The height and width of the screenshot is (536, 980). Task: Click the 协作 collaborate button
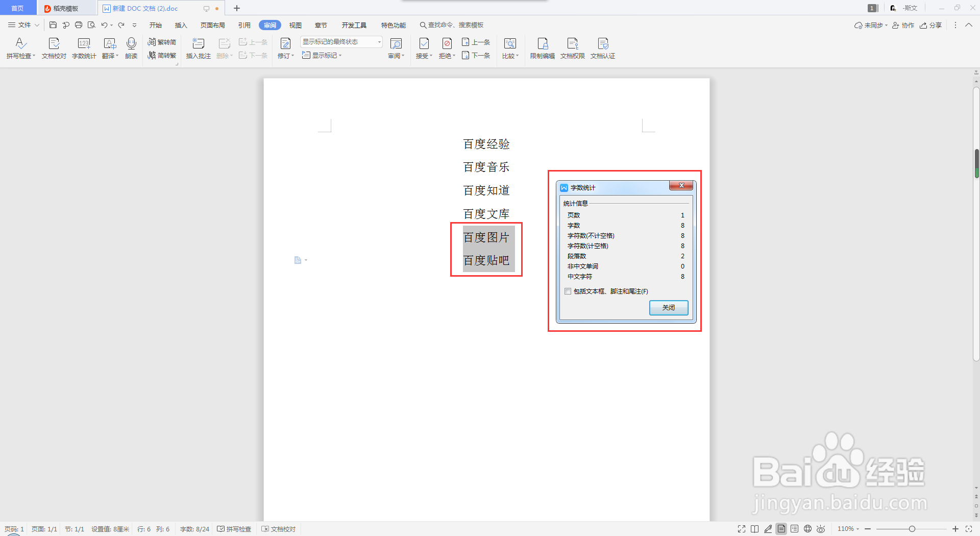pos(903,25)
